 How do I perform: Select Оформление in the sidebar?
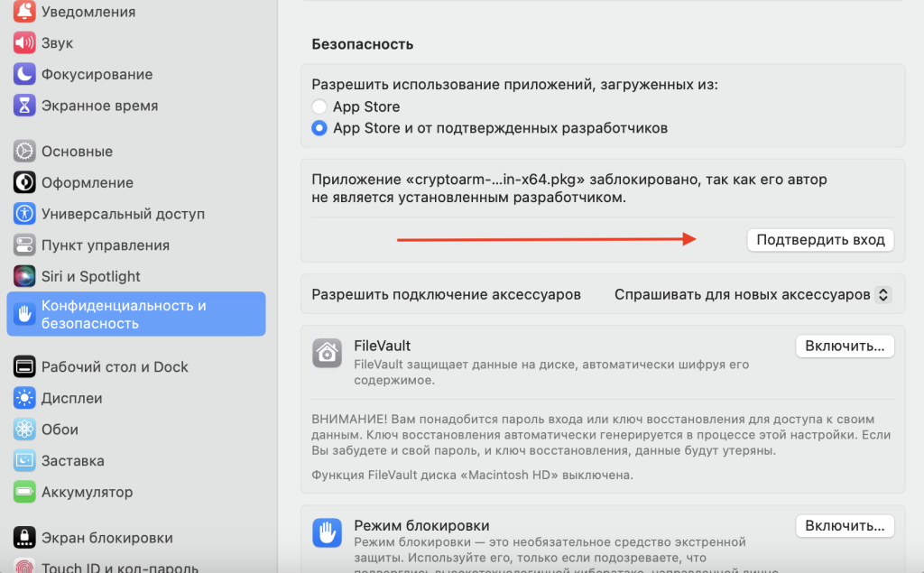click(136, 182)
